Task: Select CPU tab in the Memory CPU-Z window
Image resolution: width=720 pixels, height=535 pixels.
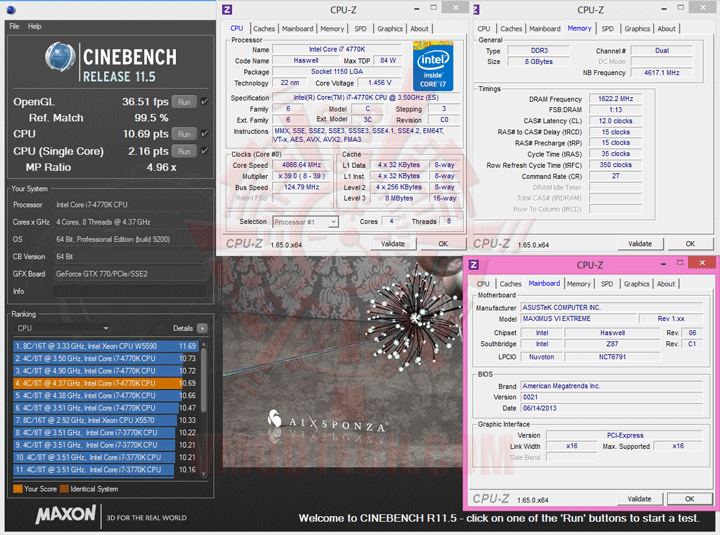Action: tap(484, 28)
